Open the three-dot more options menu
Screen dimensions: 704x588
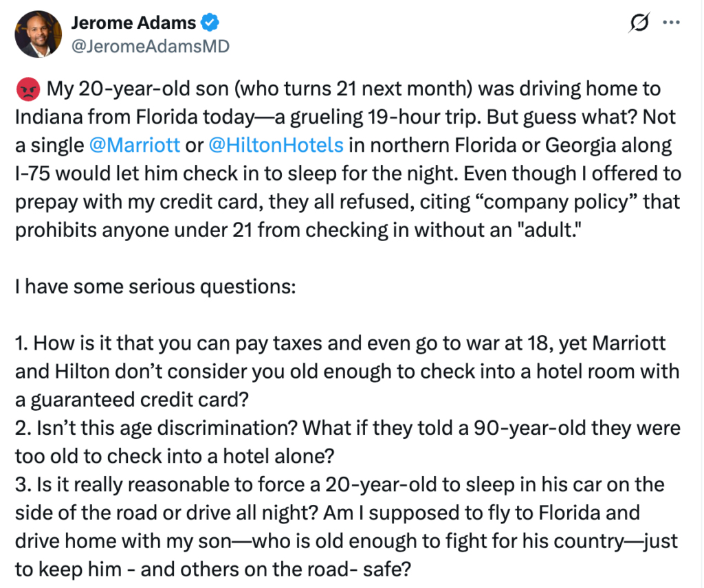(x=670, y=23)
